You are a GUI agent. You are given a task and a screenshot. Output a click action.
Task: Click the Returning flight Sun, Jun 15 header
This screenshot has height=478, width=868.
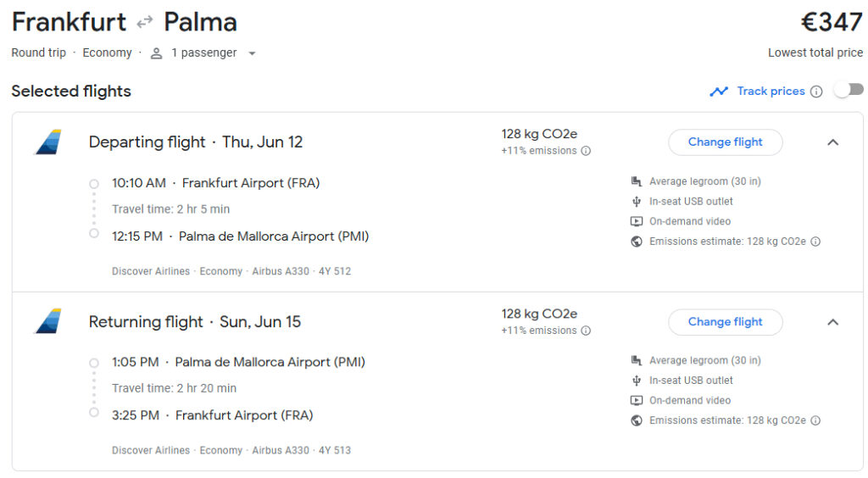tap(194, 322)
